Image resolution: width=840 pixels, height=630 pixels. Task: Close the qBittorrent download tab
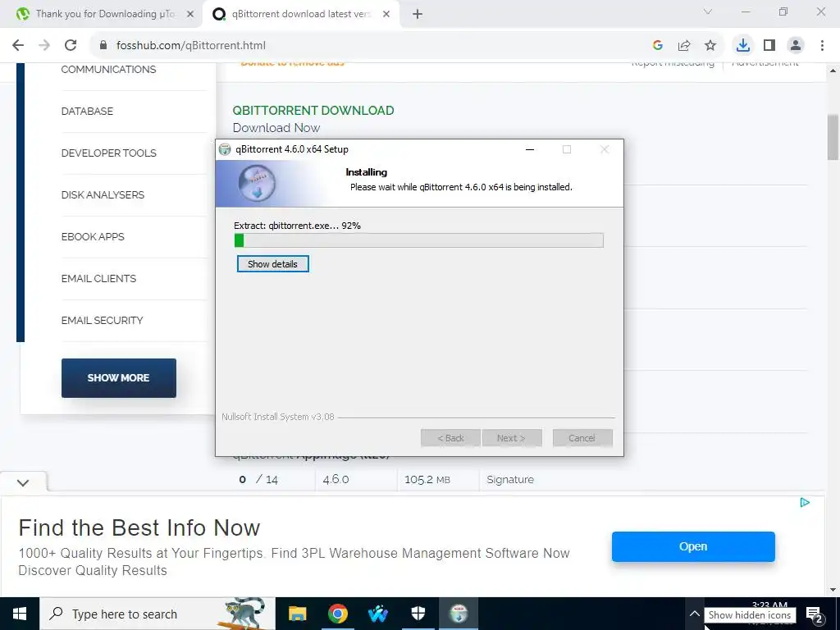click(x=386, y=15)
